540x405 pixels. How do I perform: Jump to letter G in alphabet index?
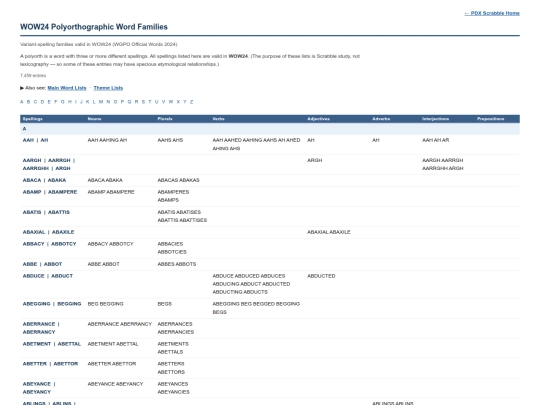coord(63,102)
